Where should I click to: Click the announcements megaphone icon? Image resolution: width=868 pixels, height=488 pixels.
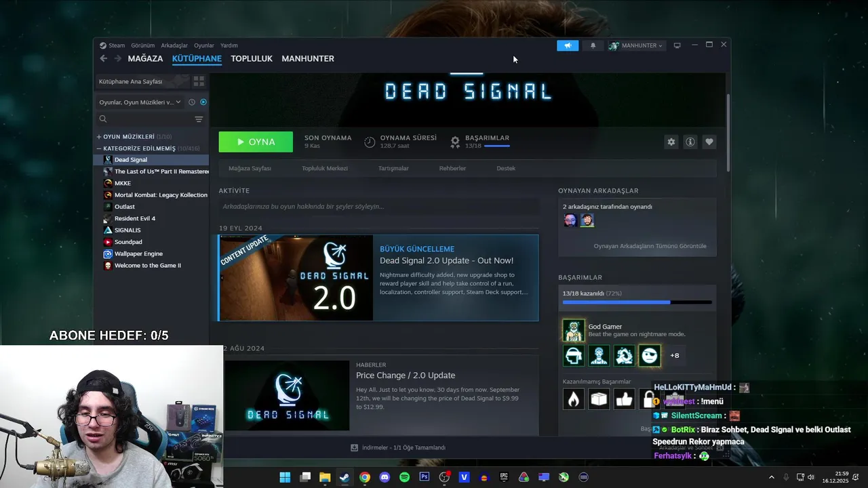pos(568,45)
